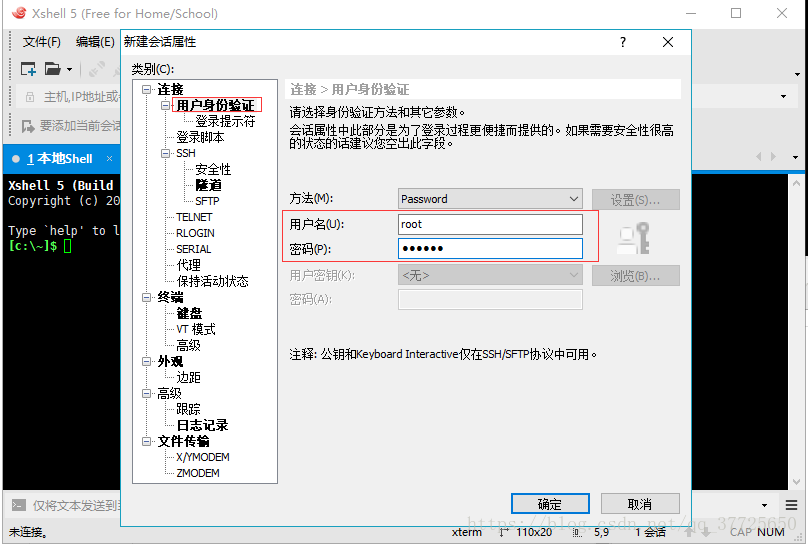The width and height of the screenshot is (808, 544).
Task: Switch to the 1 本地Shell tab
Action: 59,159
